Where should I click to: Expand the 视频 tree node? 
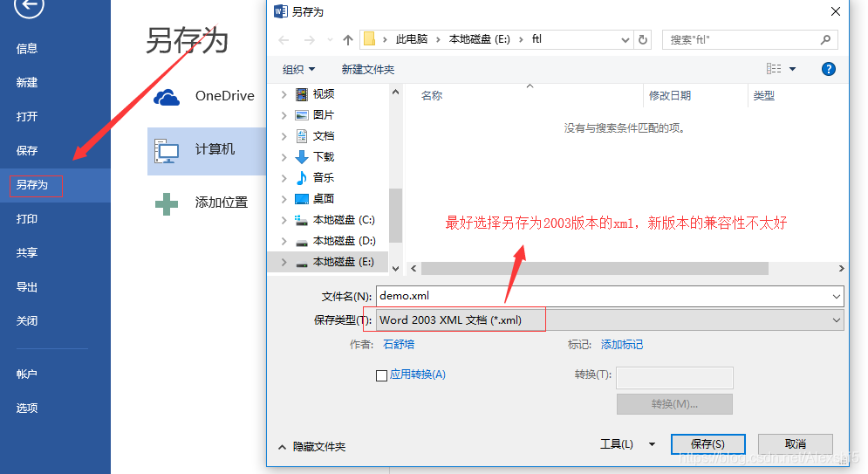point(284,94)
